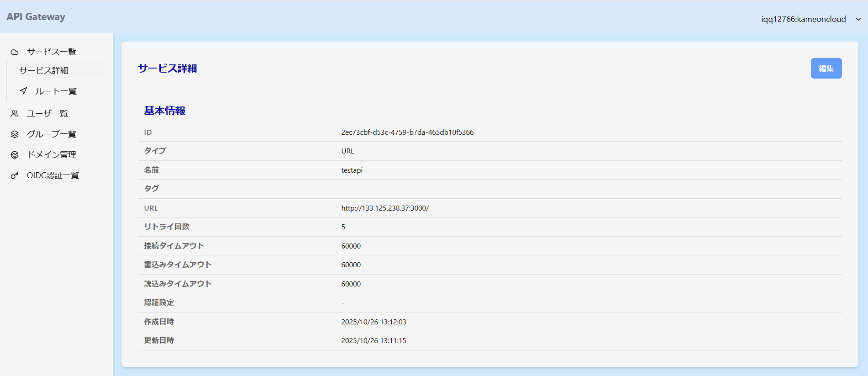Open the OIDC認証一覧 menu item

[x=53, y=175]
